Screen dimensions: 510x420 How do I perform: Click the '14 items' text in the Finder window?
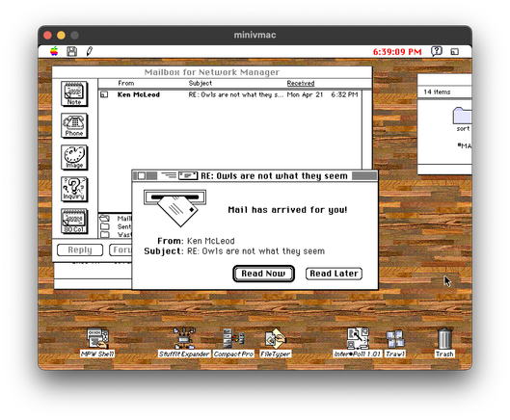click(x=437, y=92)
